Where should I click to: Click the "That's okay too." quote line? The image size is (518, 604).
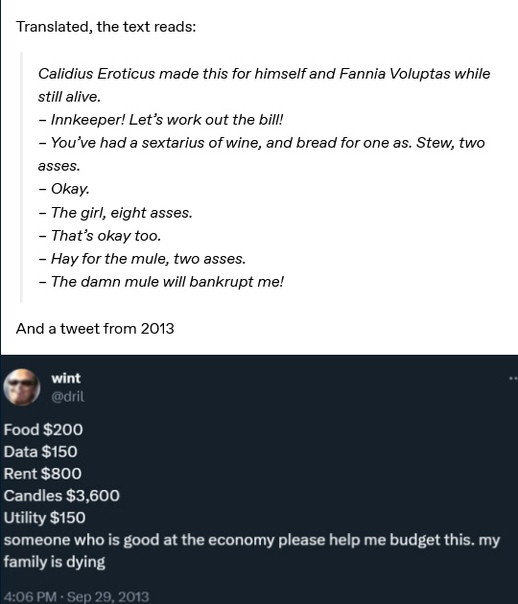pos(99,236)
